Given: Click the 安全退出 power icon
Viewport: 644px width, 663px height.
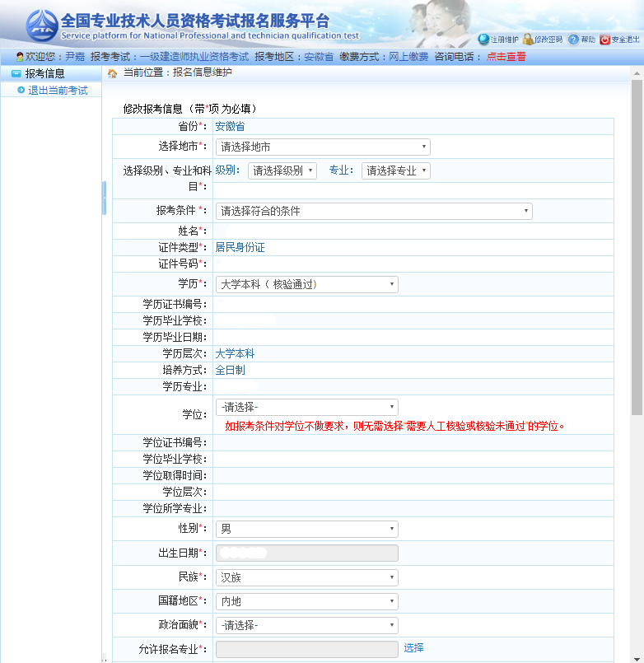Looking at the screenshot, I should [x=604, y=40].
